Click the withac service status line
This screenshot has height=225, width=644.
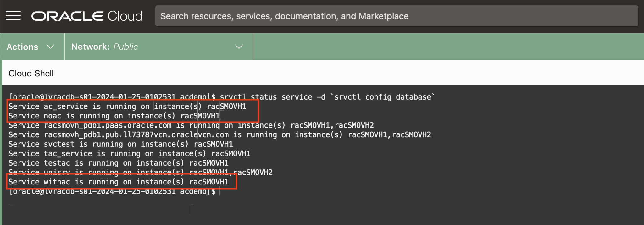[x=119, y=182]
